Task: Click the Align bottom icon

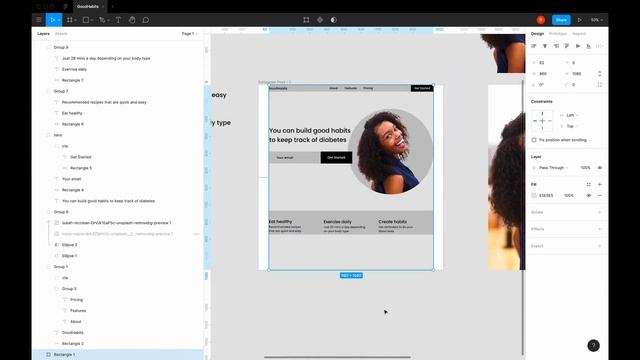Action: click(589, 46)
